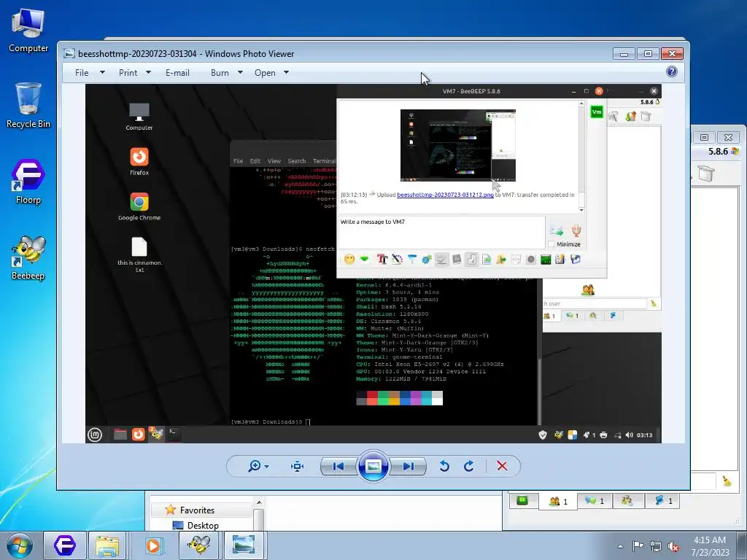Click the muted volume icon in the tray

coord(673,546)
